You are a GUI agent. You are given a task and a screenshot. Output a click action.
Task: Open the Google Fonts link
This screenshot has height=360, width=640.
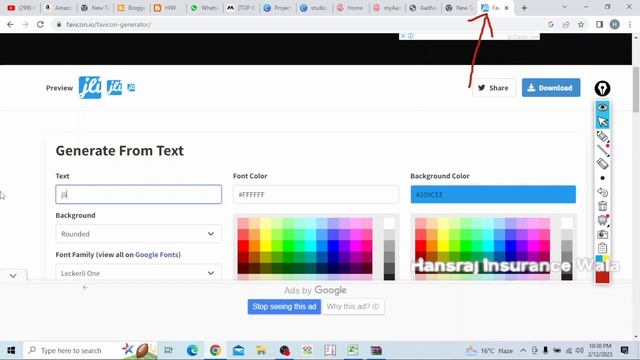[157, 254]
